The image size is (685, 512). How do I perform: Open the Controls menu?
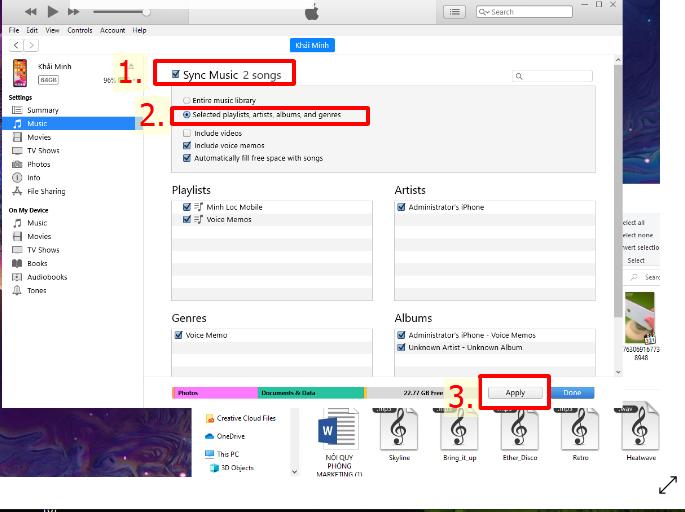(80, 30)
